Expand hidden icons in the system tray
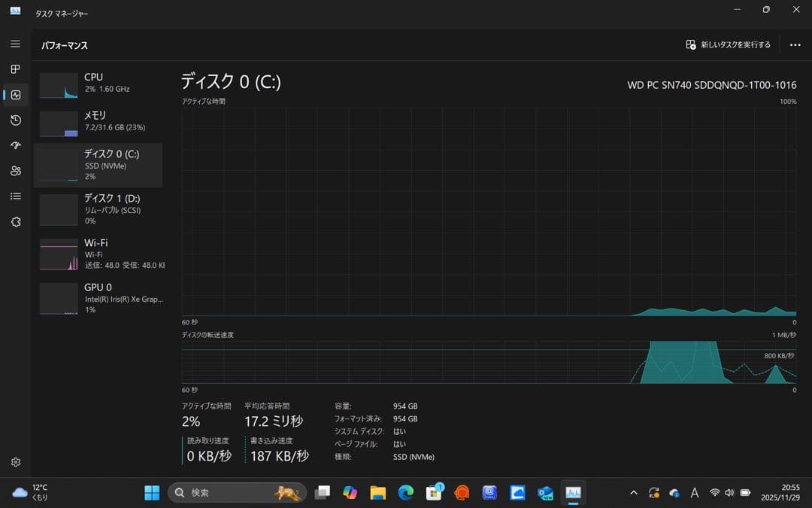This screenshot has height=508, width=812. 634,492
